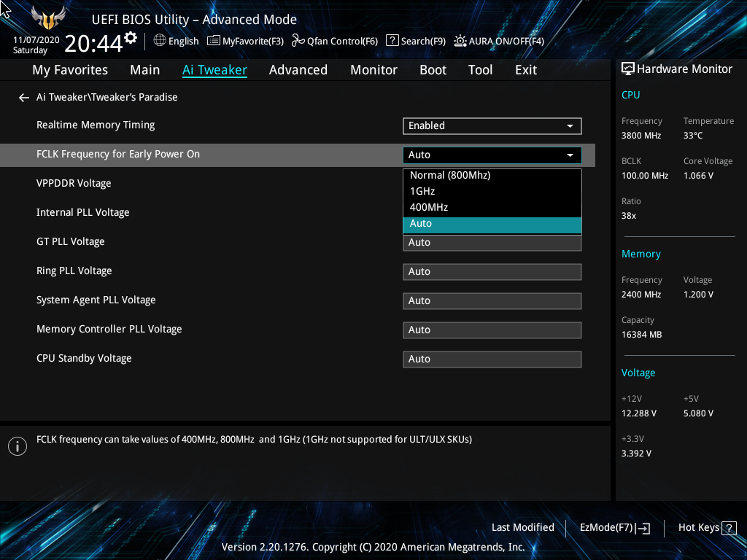Open the Tool tab

pos(480,70)
